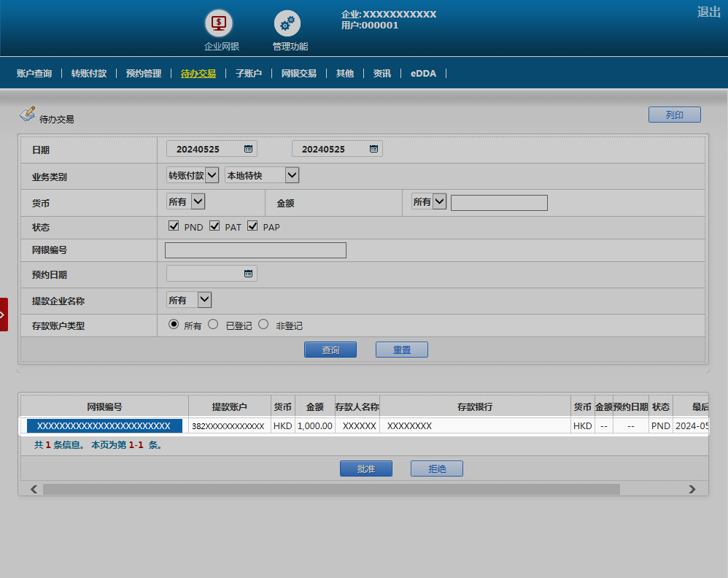Image resolution: width=728 pixels, height=578 pixels.
Task: Toggle the PAT status checkbox
Action: 214,226
